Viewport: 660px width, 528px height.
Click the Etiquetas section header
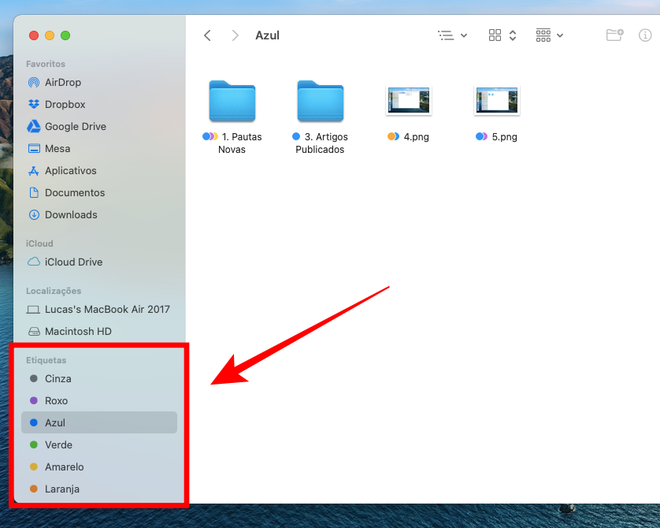point(46,360)
